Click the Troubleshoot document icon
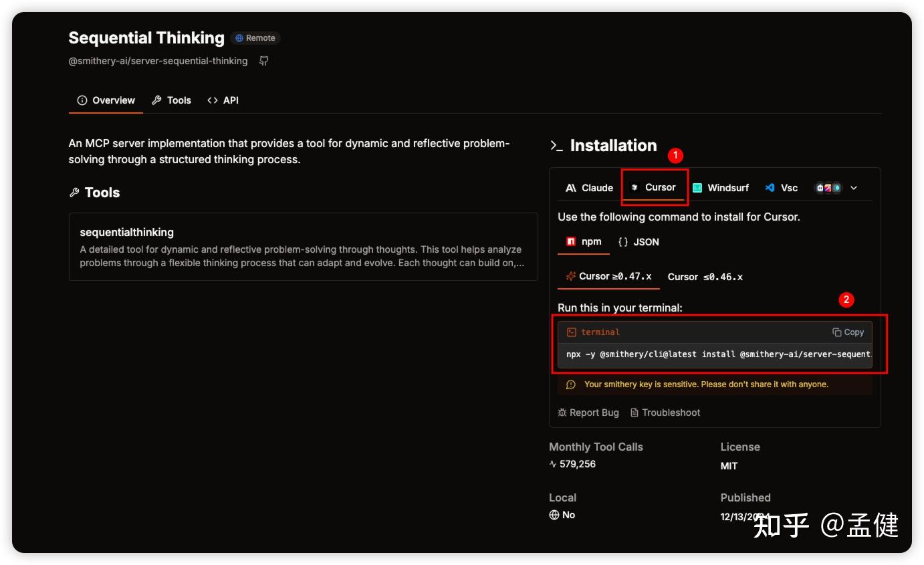Image resolution: width=924 pixels, height=565 pixels. (634, 413)
